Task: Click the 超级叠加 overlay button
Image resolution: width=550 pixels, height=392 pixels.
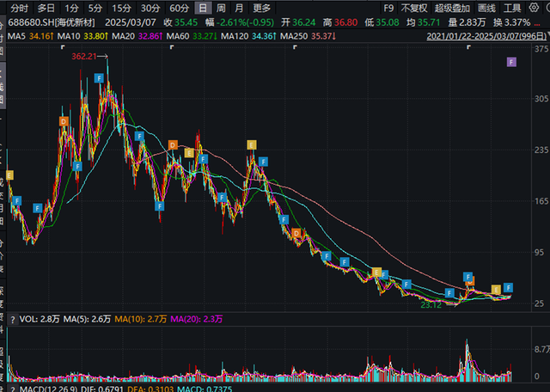Action: pyautogui.click(x=452, y=8)
